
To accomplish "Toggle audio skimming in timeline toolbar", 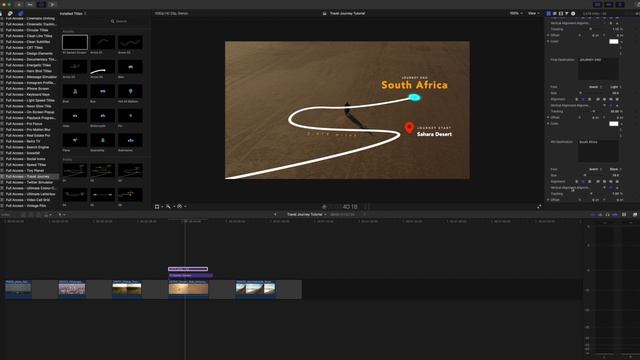I will click(x=600, y=214).
